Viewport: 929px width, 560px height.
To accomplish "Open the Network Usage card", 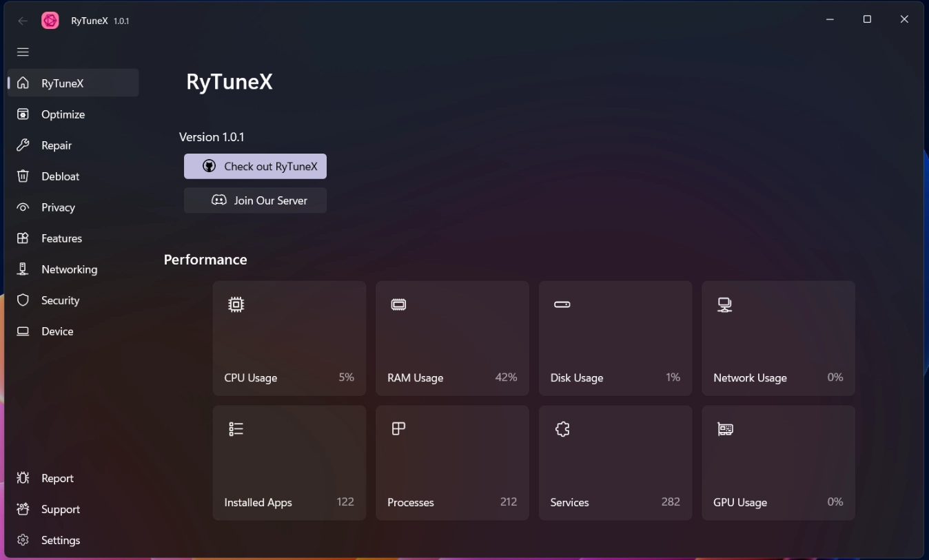I will [778, 338].
